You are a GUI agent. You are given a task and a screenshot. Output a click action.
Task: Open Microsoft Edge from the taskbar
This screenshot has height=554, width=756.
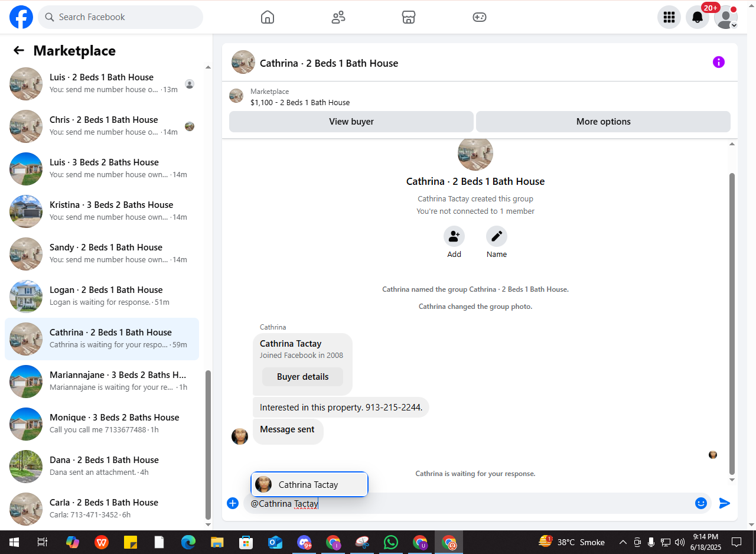(188, 542)
